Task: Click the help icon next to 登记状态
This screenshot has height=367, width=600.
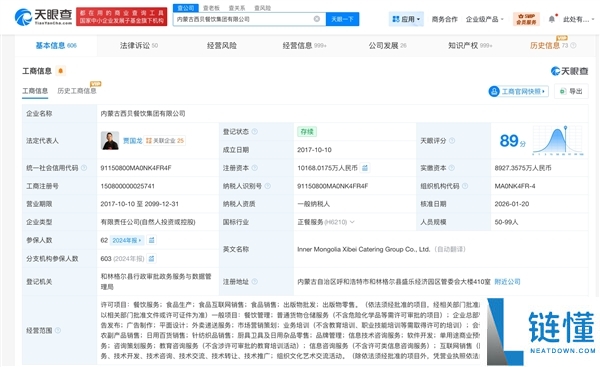Action: tap(254, 132)
